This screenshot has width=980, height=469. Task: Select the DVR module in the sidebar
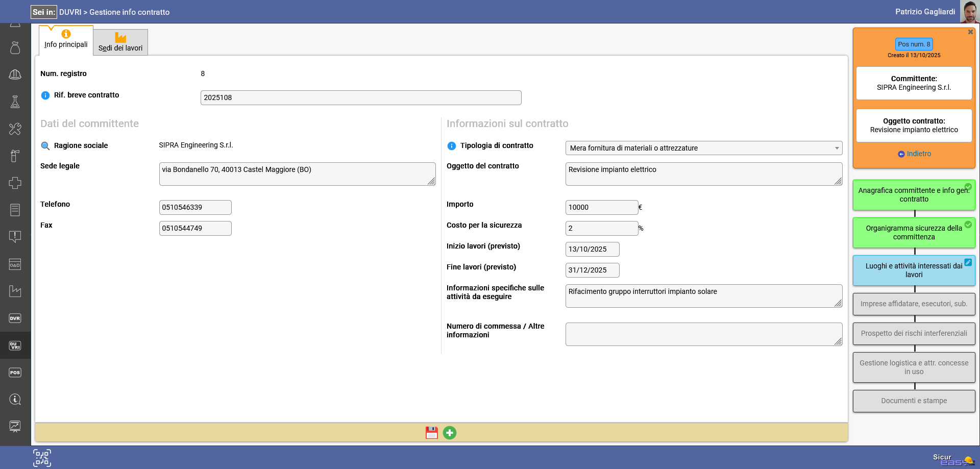coord(15,318)
